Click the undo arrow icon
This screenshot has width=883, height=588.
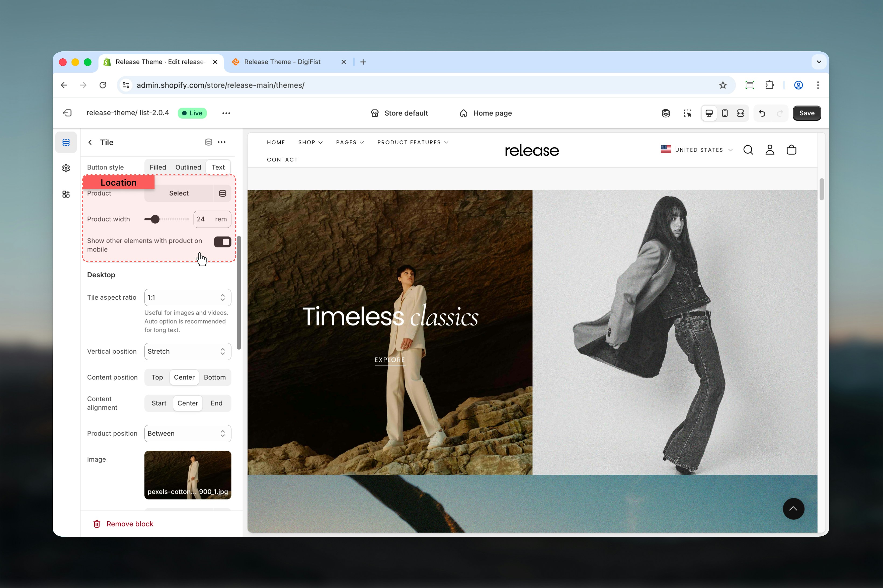(x=762, y=113)
